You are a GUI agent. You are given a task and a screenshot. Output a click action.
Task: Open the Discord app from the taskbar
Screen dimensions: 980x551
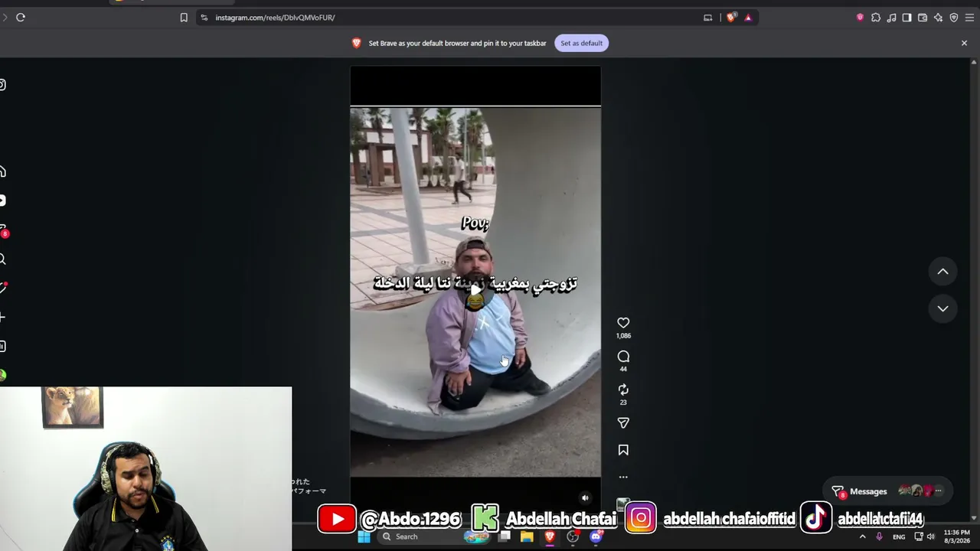pos(596,537)
